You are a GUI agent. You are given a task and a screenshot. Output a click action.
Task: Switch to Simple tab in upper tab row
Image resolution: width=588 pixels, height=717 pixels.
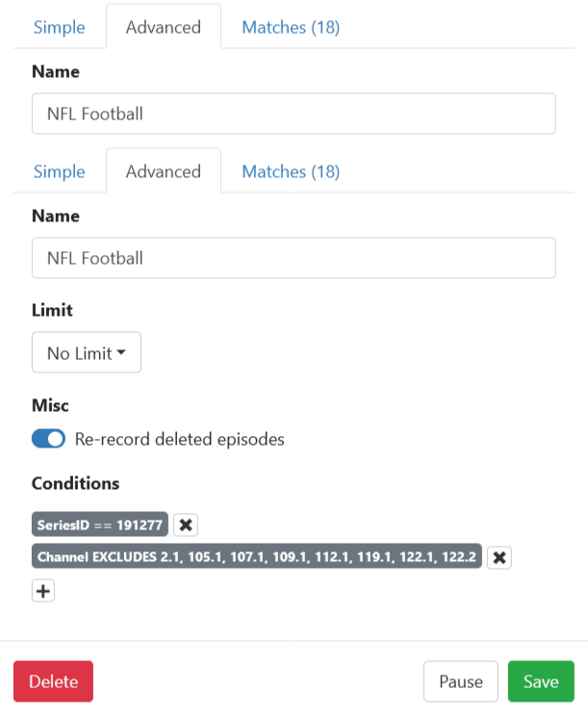point(60,27)
